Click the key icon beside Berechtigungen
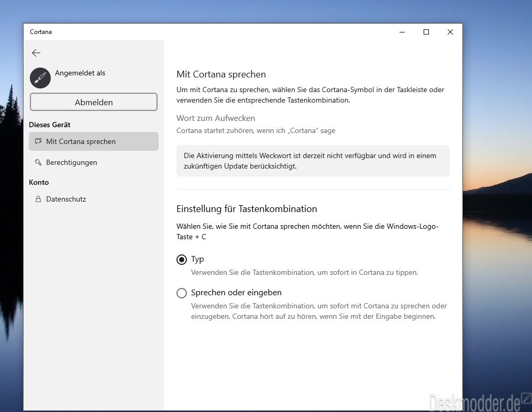Image resolution: width=532 pixels, height=412 pixels. pyautogui.click(x=38, y=162)
